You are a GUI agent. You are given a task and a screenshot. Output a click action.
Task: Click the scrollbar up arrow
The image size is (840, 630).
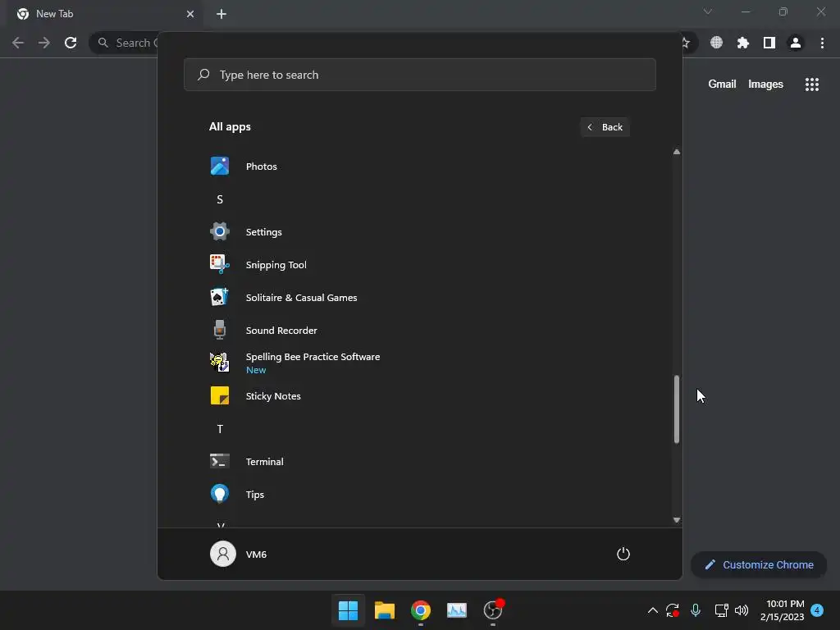point(677,152)
